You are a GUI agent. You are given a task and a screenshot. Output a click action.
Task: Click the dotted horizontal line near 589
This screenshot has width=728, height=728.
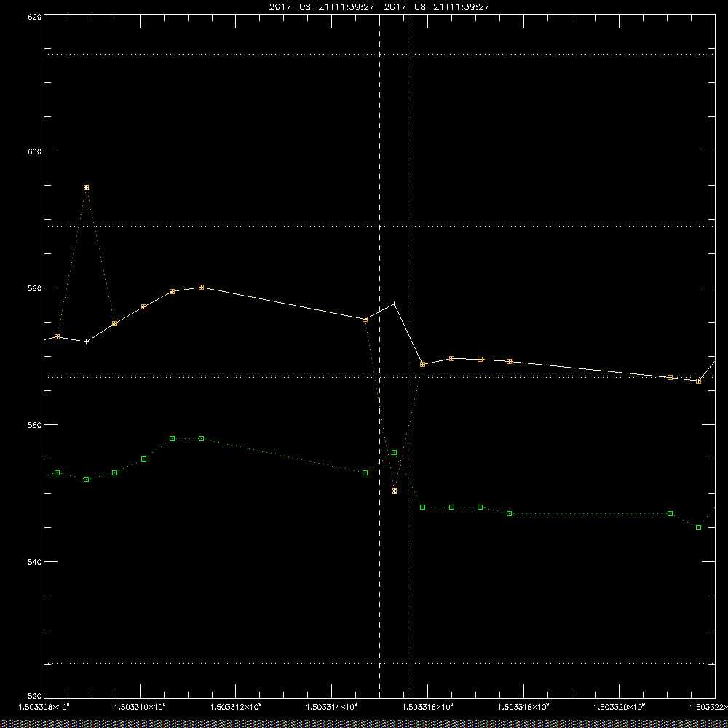(x=379, y=226)
